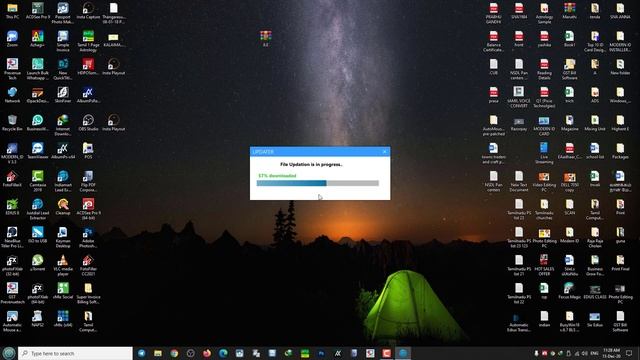
Task: Open the OBS Studio shortcut
Action: pos(88,123)
